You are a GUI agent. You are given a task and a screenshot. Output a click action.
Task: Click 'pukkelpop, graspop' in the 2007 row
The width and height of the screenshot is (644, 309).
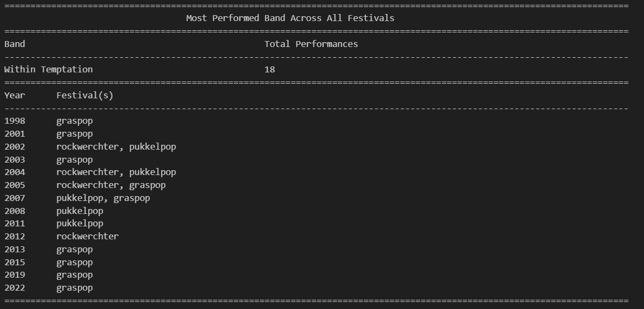(103, 198)
